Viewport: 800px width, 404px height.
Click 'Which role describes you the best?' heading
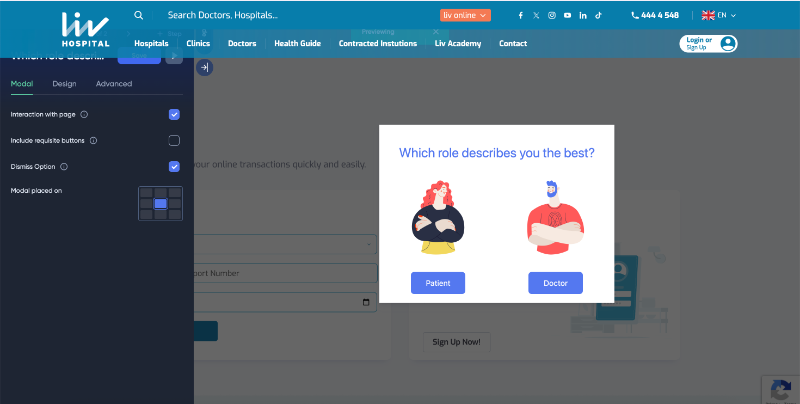point(496,153)
